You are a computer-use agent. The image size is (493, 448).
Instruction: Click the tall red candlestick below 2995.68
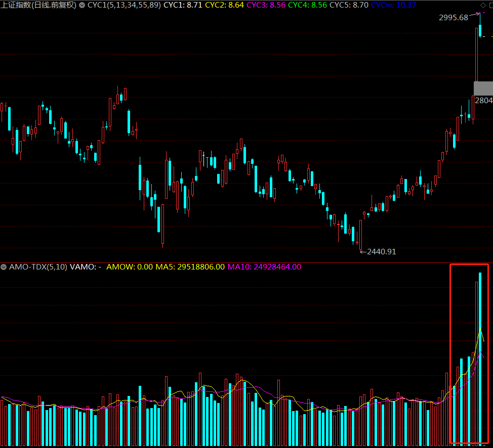(x=476, y=56)
